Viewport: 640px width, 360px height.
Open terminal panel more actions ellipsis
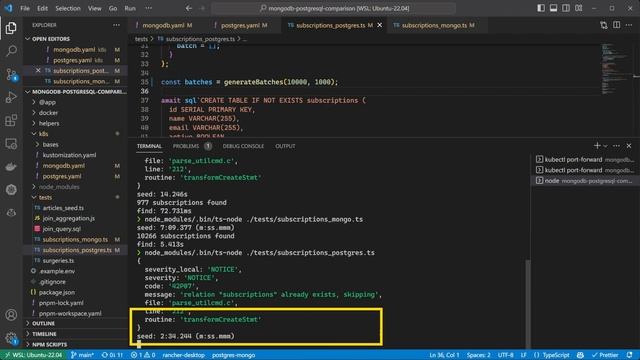pyautogui.click(x=616, y=146)
